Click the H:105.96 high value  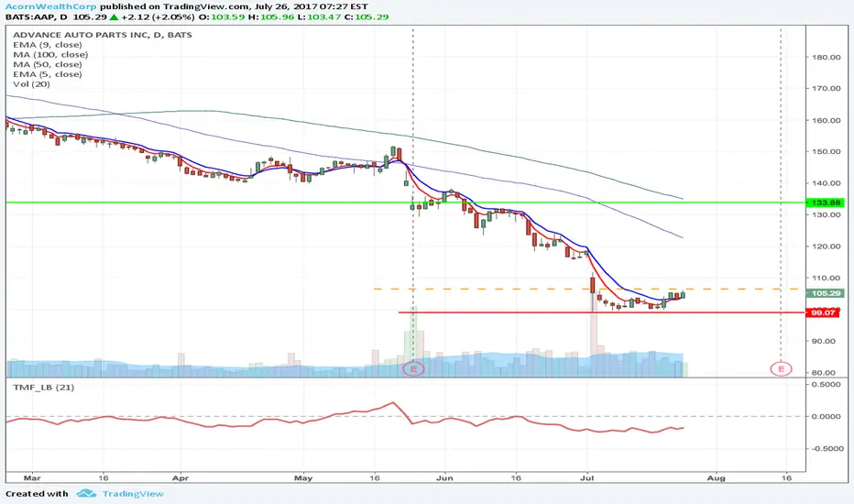point(273,16)
